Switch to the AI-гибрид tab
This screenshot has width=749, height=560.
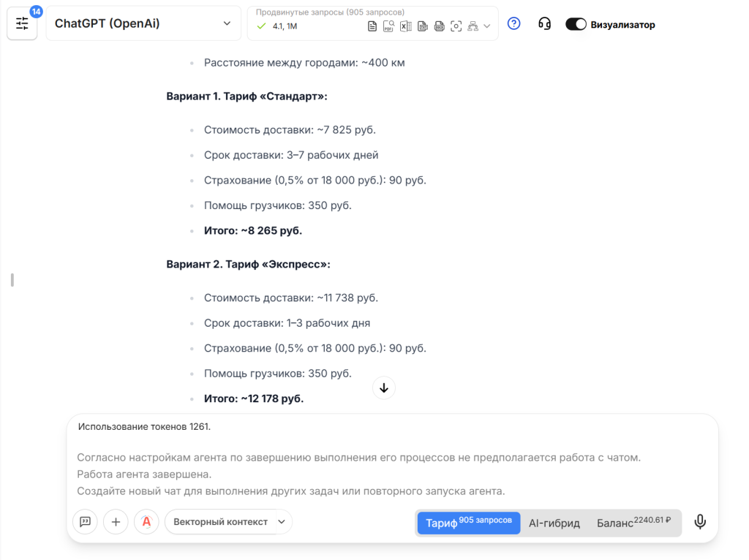tap(554, 523)
